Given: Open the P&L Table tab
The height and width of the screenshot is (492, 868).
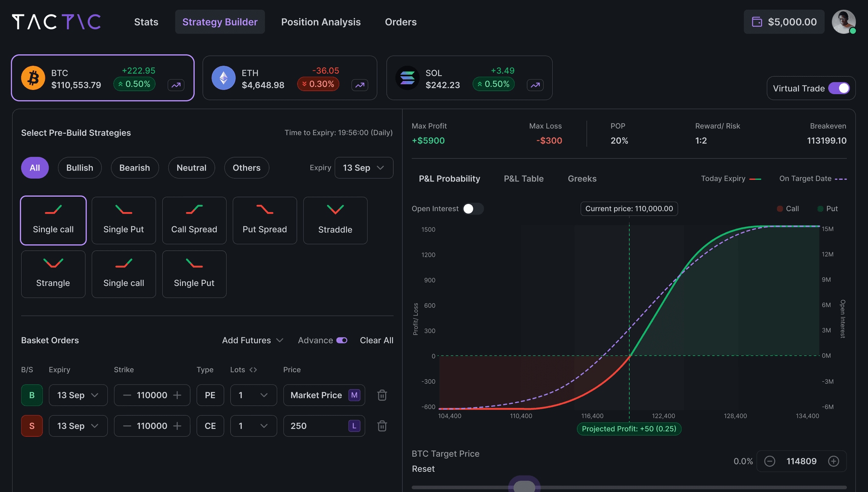Looking at the screenshot, I should 523,179.
